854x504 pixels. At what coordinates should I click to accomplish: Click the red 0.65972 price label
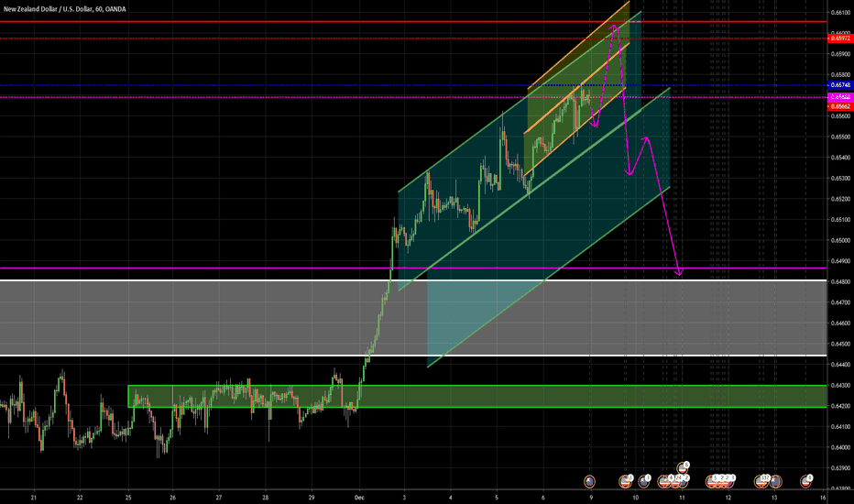click(839, 38)
